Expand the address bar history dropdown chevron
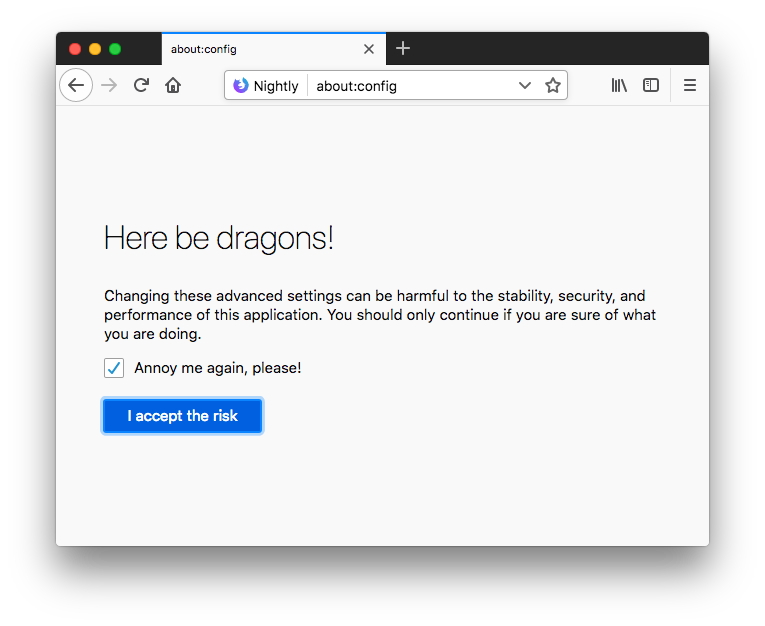The image size is (765, 626). 524,85
